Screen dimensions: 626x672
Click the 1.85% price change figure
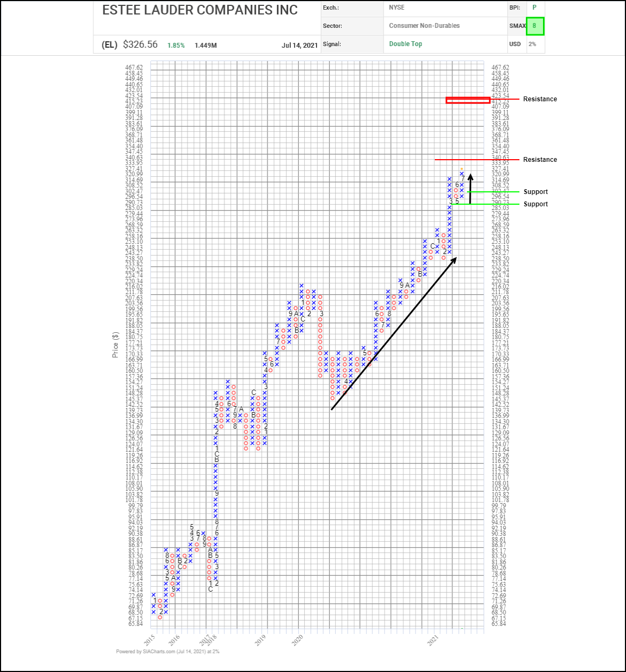pos(176,46)
